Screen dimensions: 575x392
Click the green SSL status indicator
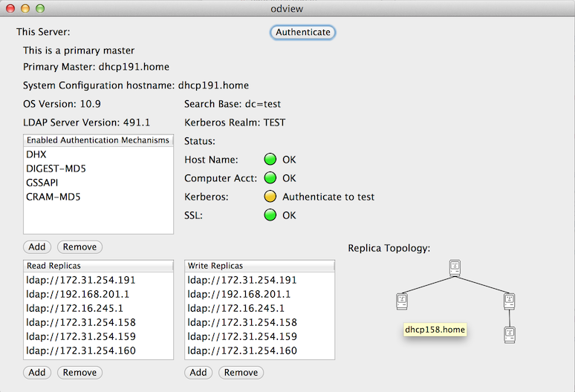(270, 215)
